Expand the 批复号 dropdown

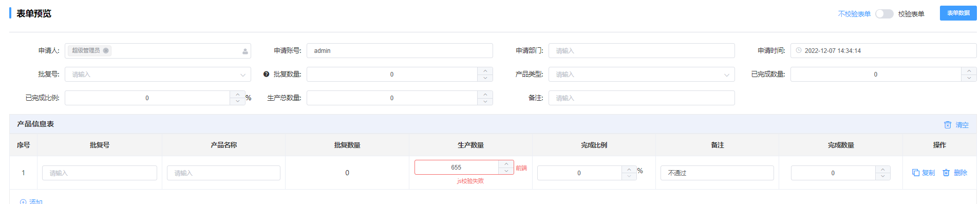coord(158,75)
